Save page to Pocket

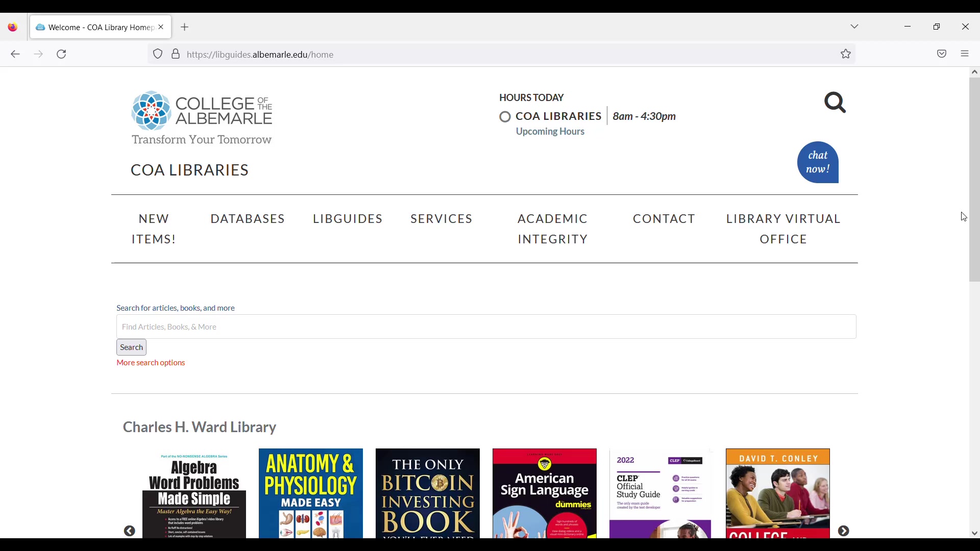coord(942,54)
